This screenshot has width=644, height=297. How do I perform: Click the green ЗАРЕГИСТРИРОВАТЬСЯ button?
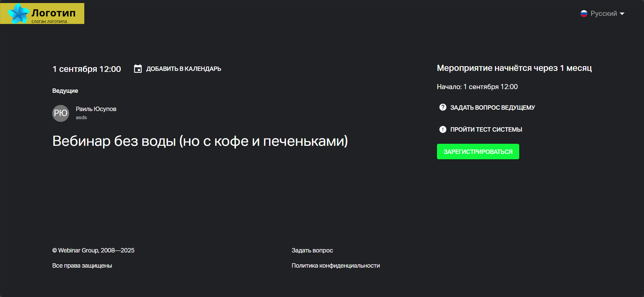click(x=478, y=152)
